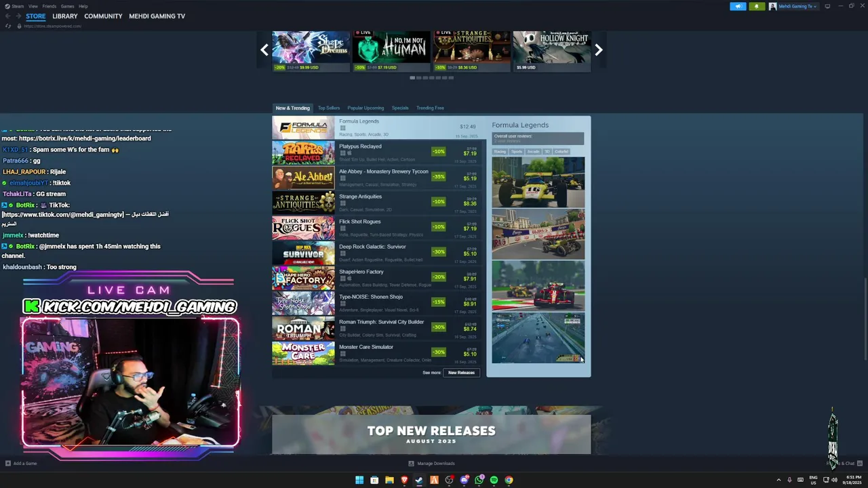Switch to the Trending Free tab
The width and height of the screenshot is (868, 488).
tap(430, 108)
